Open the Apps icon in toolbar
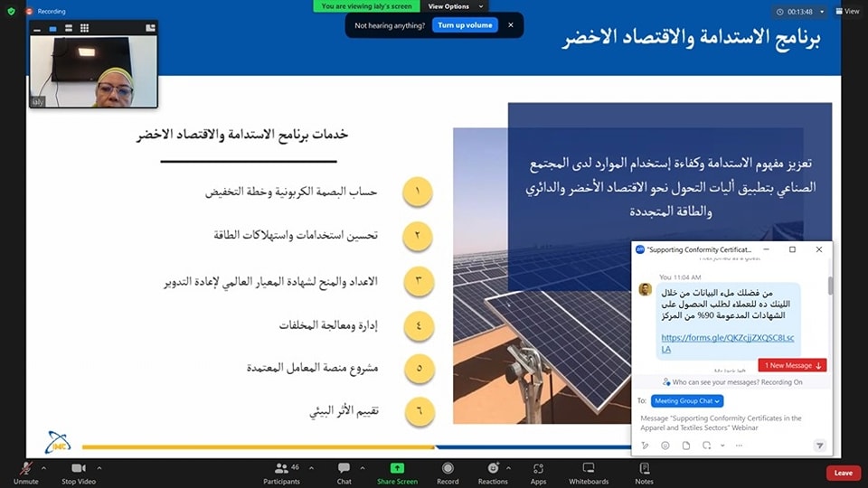Image resolution: width=868 pixels, height=488 pixels. [539, 468]
